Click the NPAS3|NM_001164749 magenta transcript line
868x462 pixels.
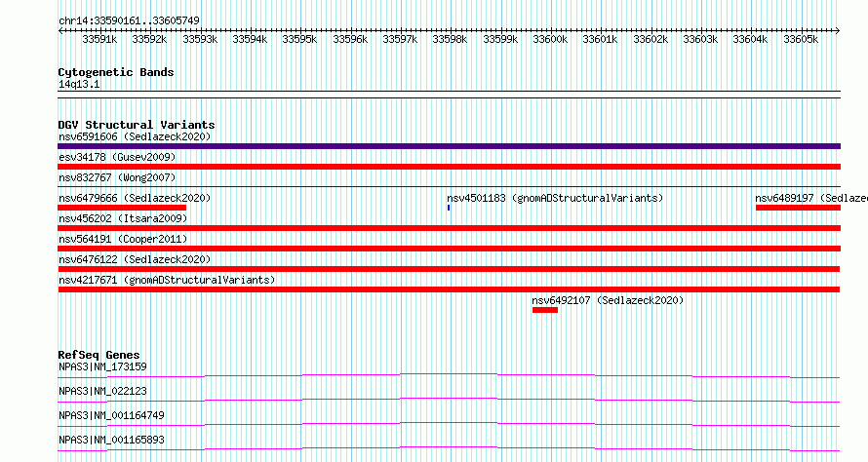(x=449, y=424)
